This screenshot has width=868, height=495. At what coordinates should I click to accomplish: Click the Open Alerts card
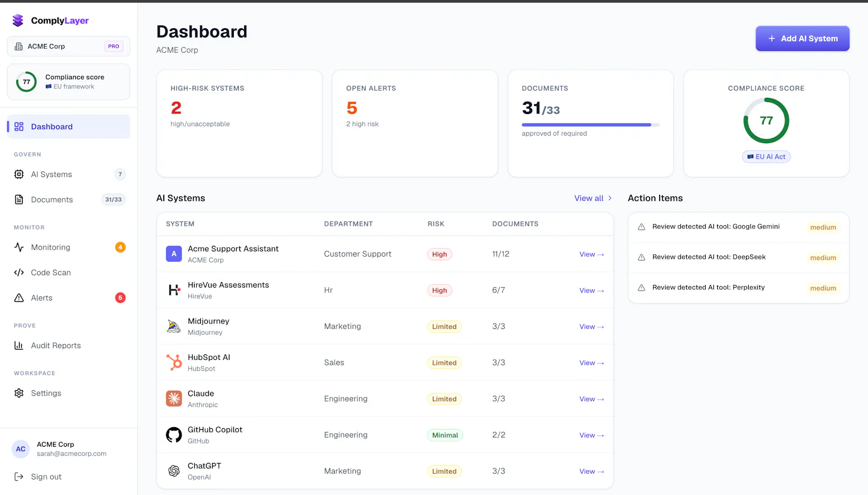415,123
